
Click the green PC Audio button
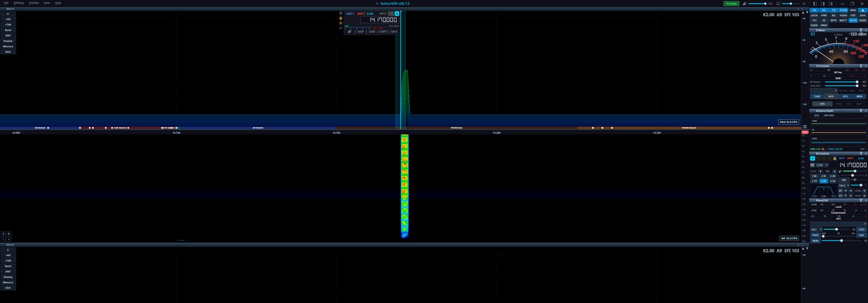tap(731, 3)
